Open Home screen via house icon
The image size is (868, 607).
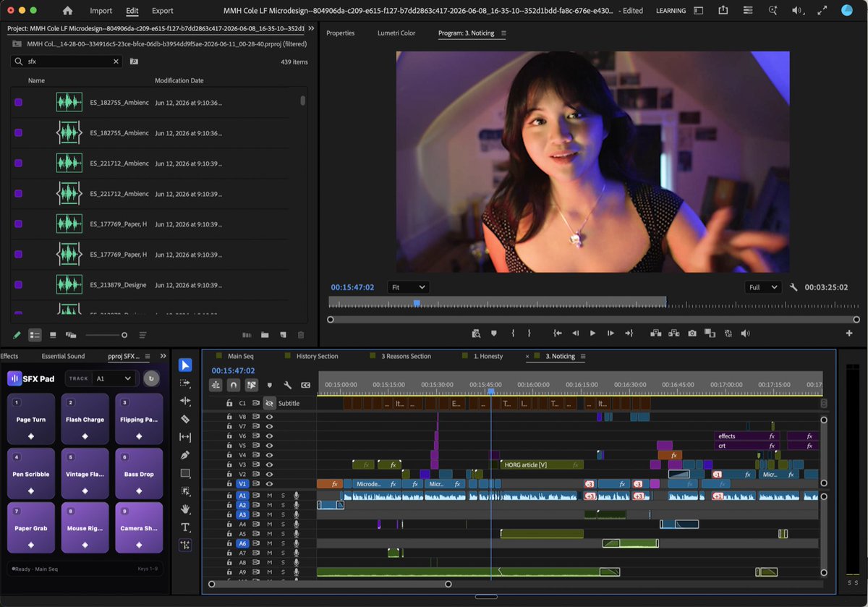(x=67, y=11)
